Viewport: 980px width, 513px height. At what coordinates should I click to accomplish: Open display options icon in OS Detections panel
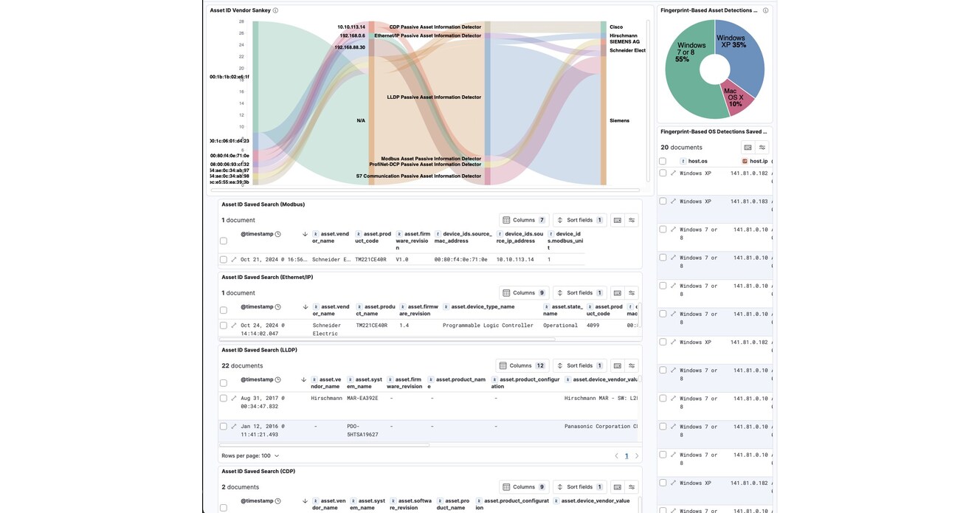[x=762, y=148]
